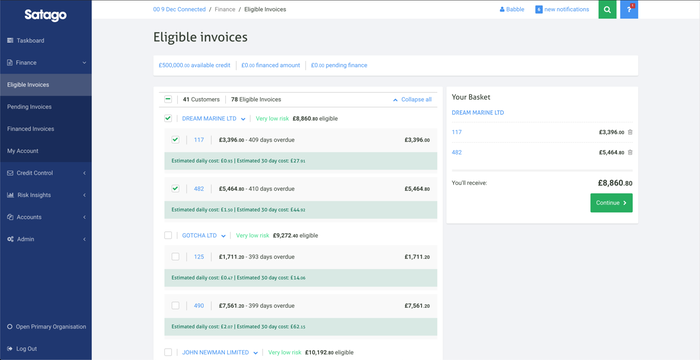The width and height of the screenshot is (700, 360).
Task: Collapse the Finance menu chevron
Action: coord(84,63)
